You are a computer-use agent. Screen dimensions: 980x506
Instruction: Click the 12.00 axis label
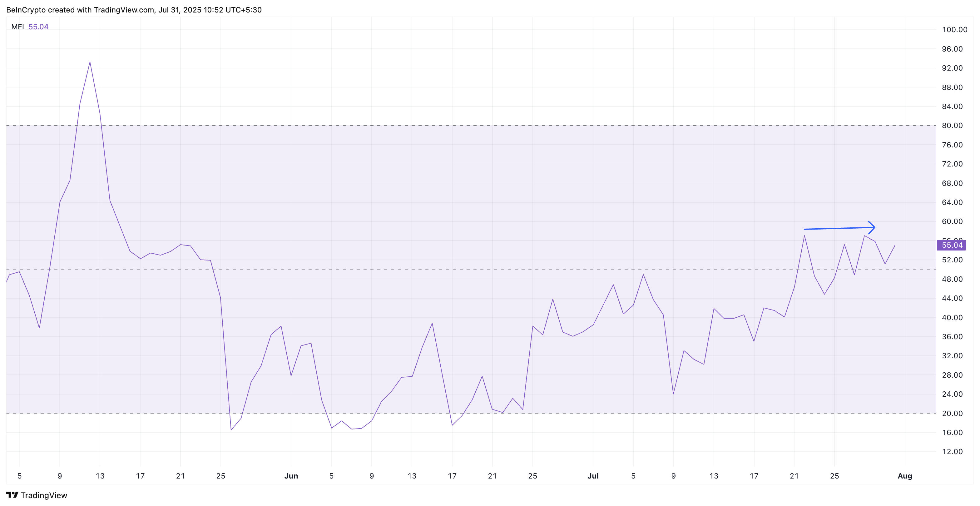(952, 452)
